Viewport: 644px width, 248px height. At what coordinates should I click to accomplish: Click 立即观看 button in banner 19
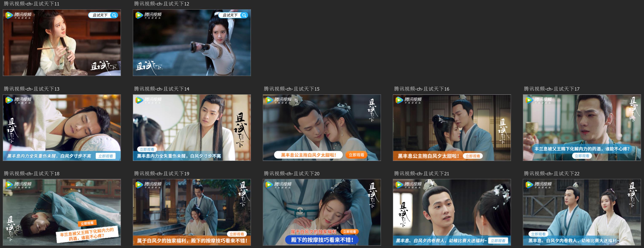[x=237, y=234]
